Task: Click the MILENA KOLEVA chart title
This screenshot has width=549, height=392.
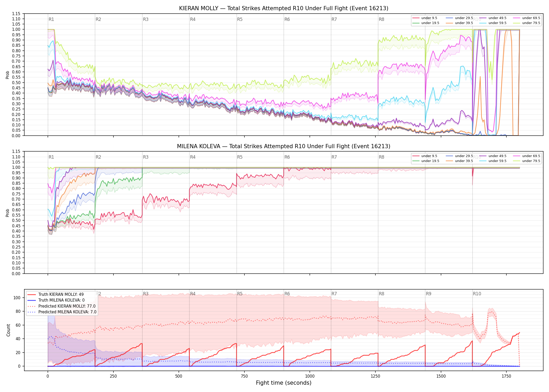Action: coord(284,146)
